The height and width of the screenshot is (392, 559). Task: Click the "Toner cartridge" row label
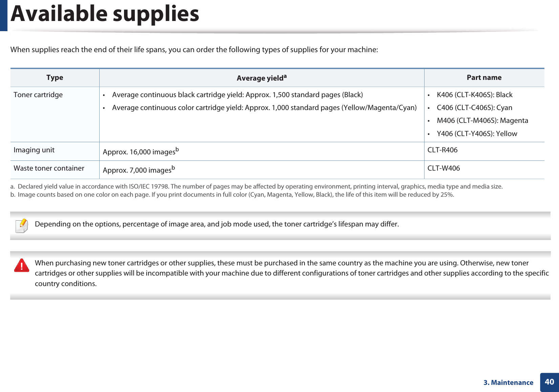[38, 95]
